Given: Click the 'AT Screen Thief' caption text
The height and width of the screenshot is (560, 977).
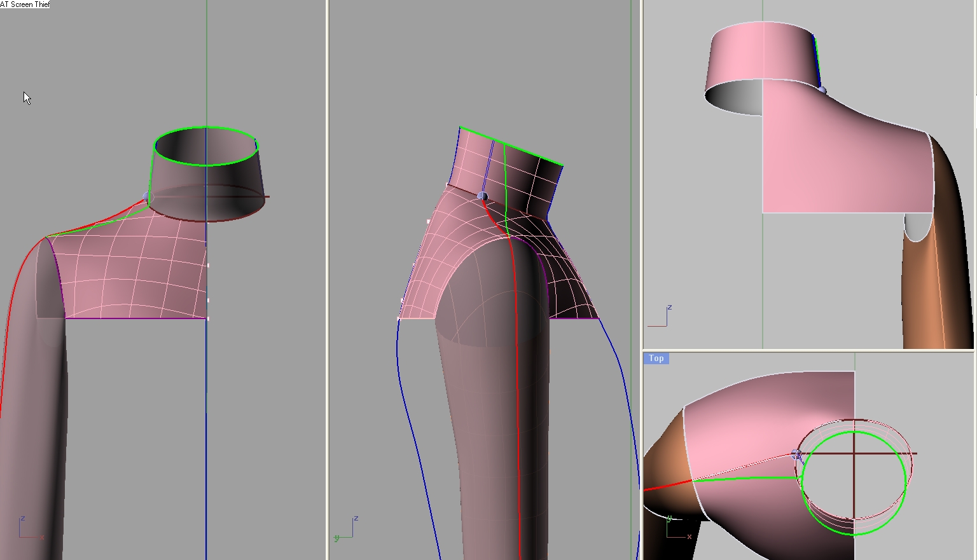Looking at the screenshot, I should 25,4.
